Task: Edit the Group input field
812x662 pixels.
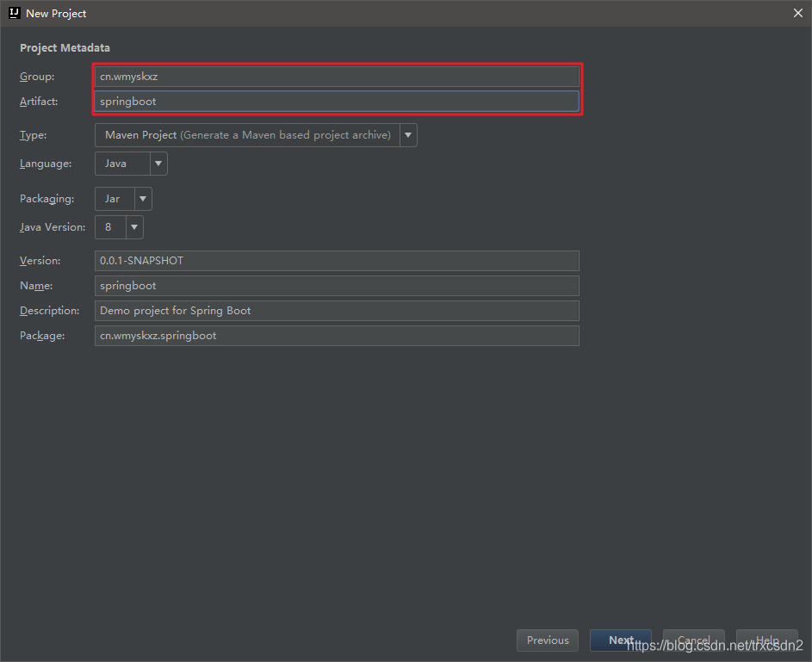Action: [x=337, y=77]
